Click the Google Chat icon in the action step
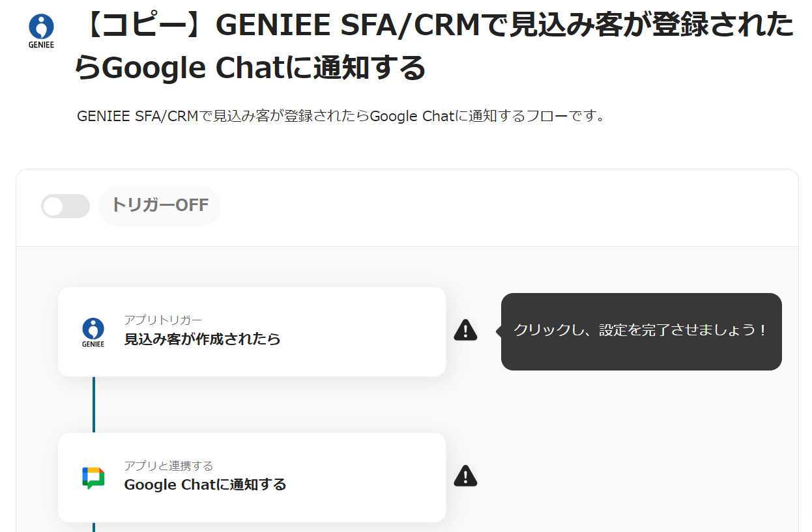Image resolution: width=812 pixels, height=532 pixels. (93, 477)
